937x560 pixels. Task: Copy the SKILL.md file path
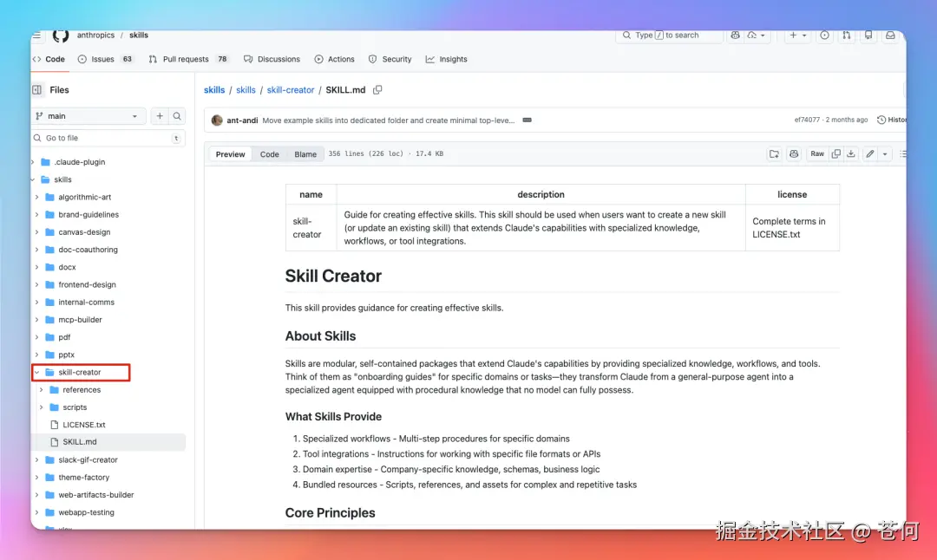tap(377, 89)
